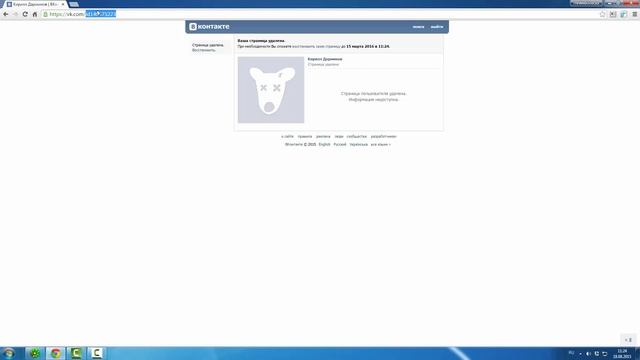
Task: Click the green round taskbar icon
Action: (x=34, y=353)
